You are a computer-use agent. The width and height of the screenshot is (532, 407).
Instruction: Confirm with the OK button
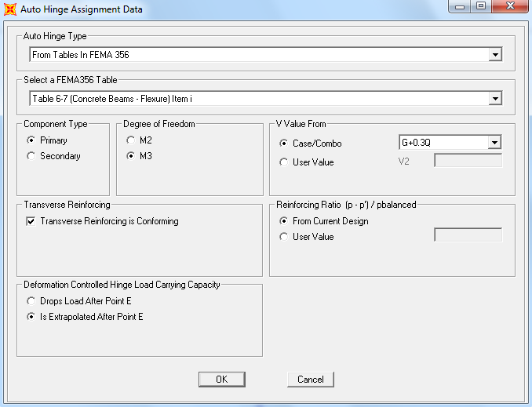222,380
